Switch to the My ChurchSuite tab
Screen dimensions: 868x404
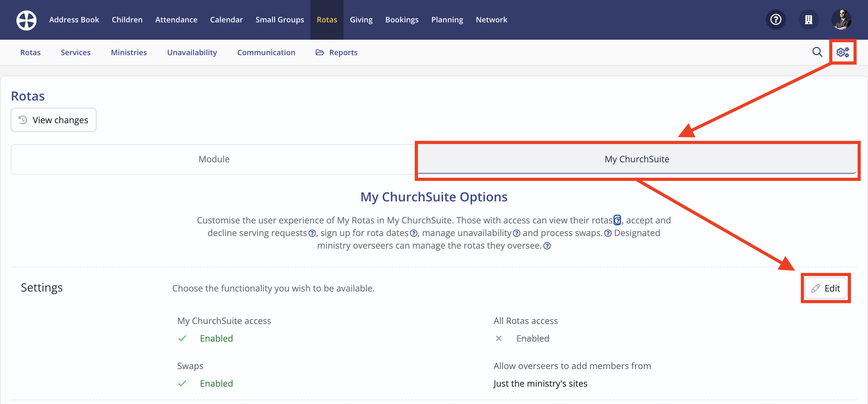[637, 159]
